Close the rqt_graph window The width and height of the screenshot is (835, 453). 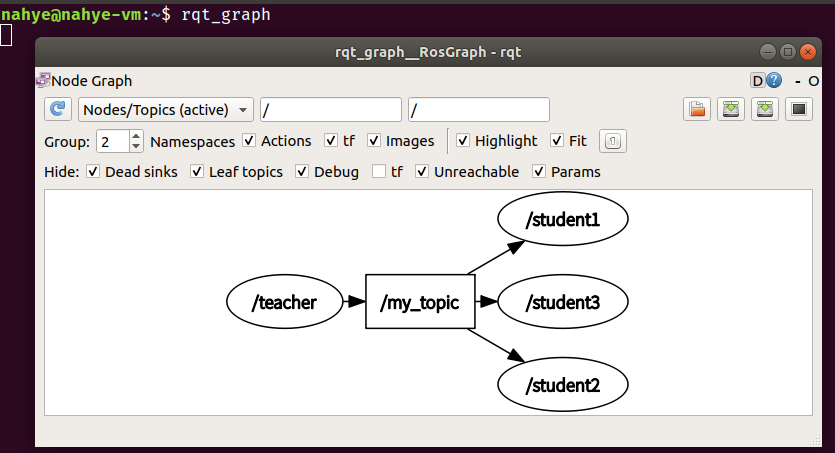pyautogui.click(x=808, y=52)
